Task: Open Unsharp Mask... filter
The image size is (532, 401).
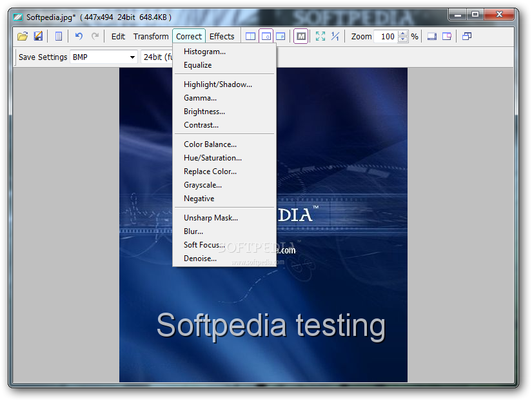Action: tap(224, 218)
